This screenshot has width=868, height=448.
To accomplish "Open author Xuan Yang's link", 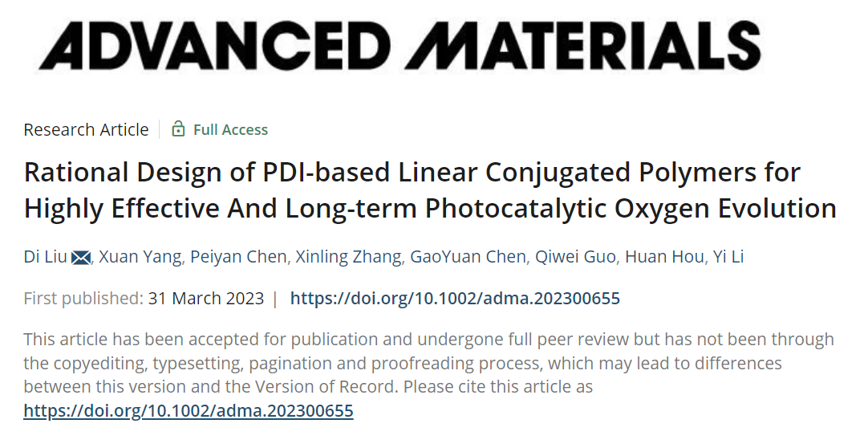I will point(140,257).
